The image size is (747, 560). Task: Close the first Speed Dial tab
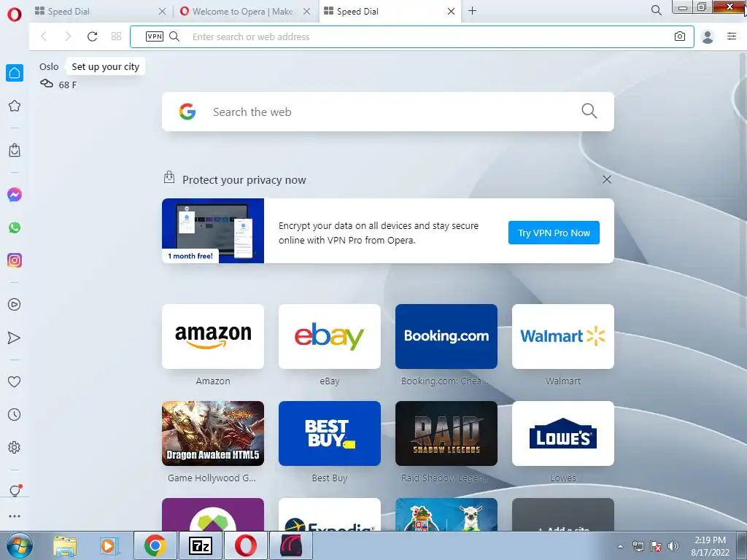(x=162, y=11)
